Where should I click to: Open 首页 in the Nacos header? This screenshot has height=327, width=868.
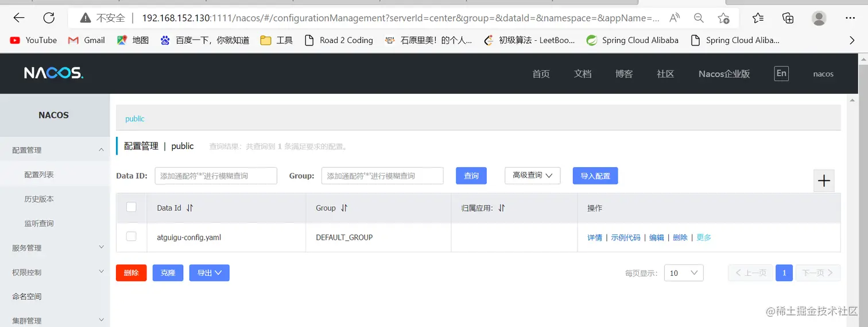pos(541,74)
